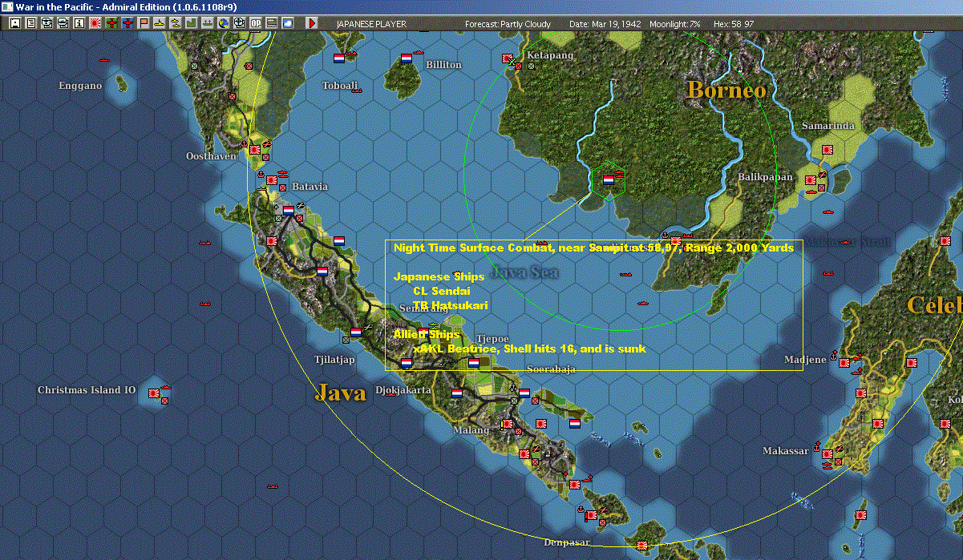Click the application icon in the title bar
Screen dimensions: 963x560
tap(7, 6)
